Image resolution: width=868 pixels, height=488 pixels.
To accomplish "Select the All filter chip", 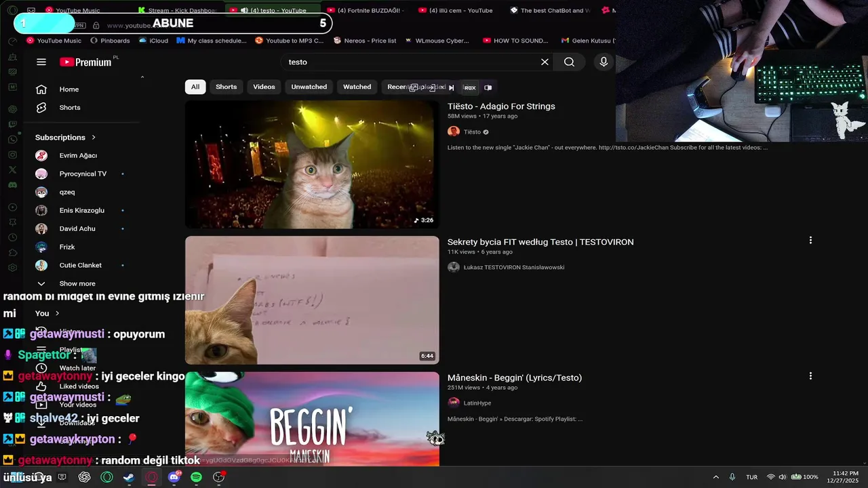I will (x=195, y=87).
